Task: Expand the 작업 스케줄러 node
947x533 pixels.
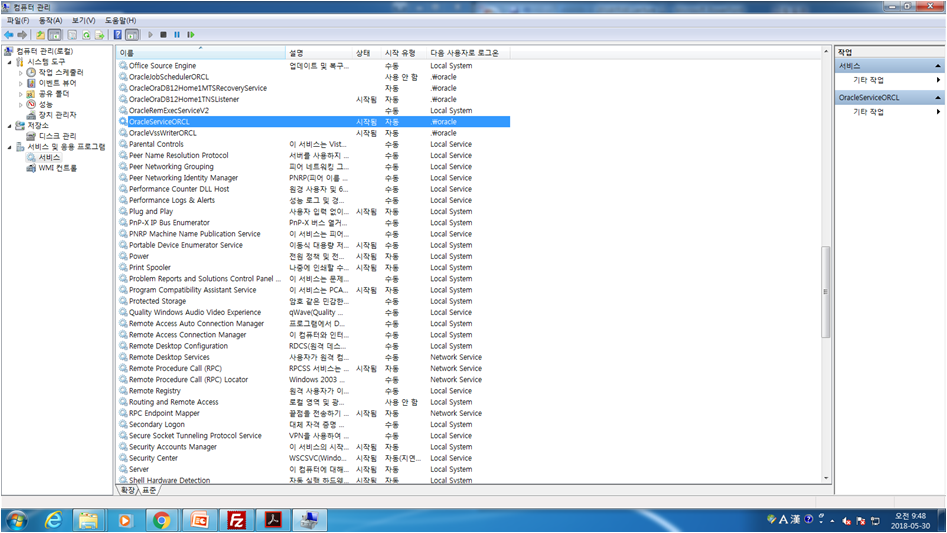Action: (21, 72)
